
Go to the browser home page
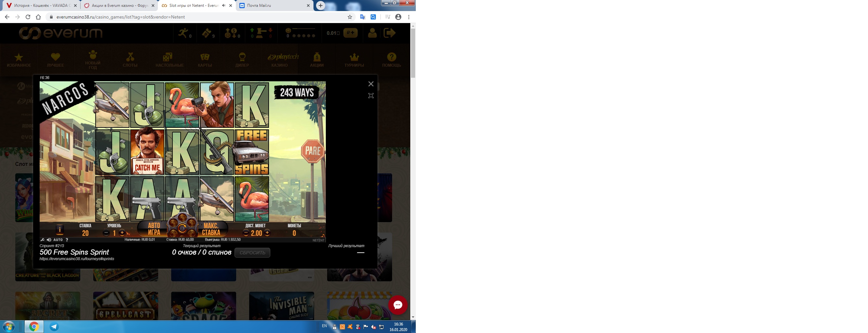38,17
